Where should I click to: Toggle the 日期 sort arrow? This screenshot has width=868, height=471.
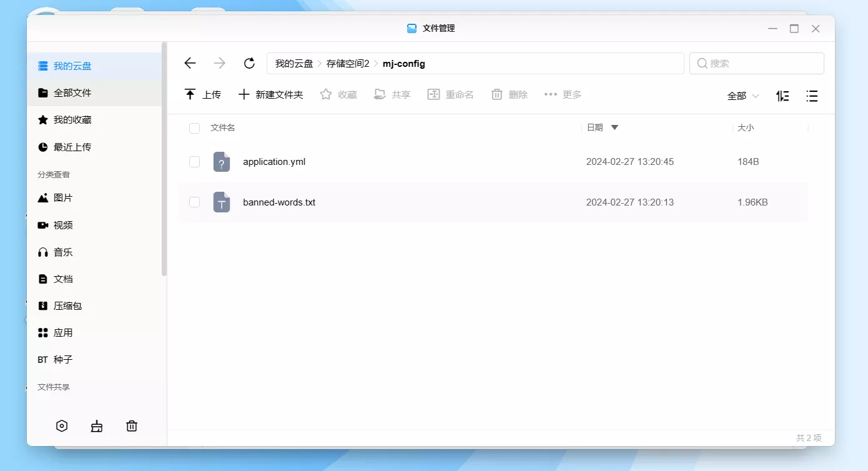coord(614,127)
